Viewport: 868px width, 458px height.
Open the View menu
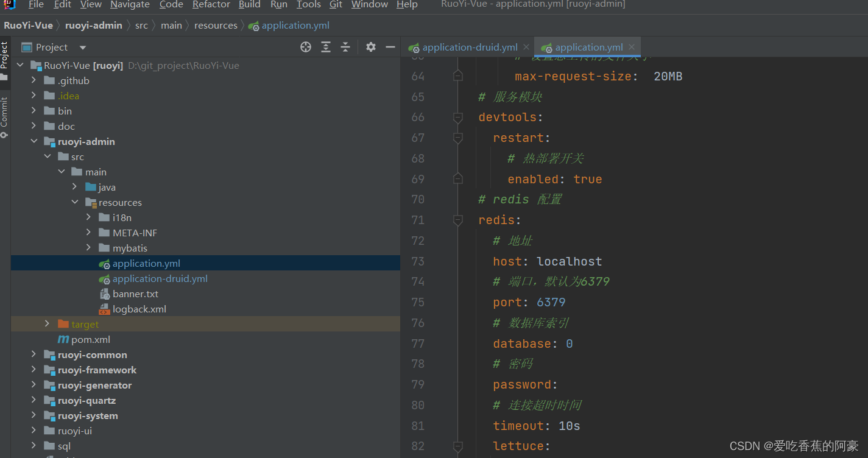point(91,5)
